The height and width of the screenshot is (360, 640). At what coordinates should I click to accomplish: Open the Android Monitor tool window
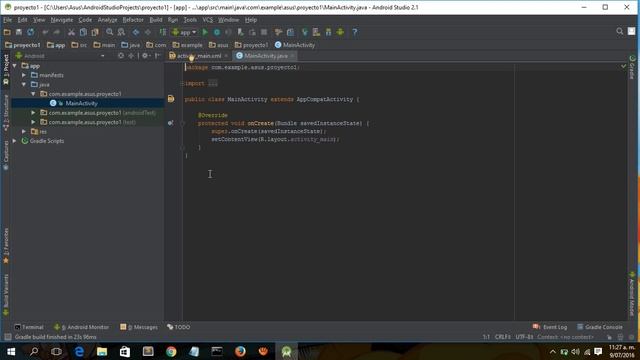tap(82, 327)
